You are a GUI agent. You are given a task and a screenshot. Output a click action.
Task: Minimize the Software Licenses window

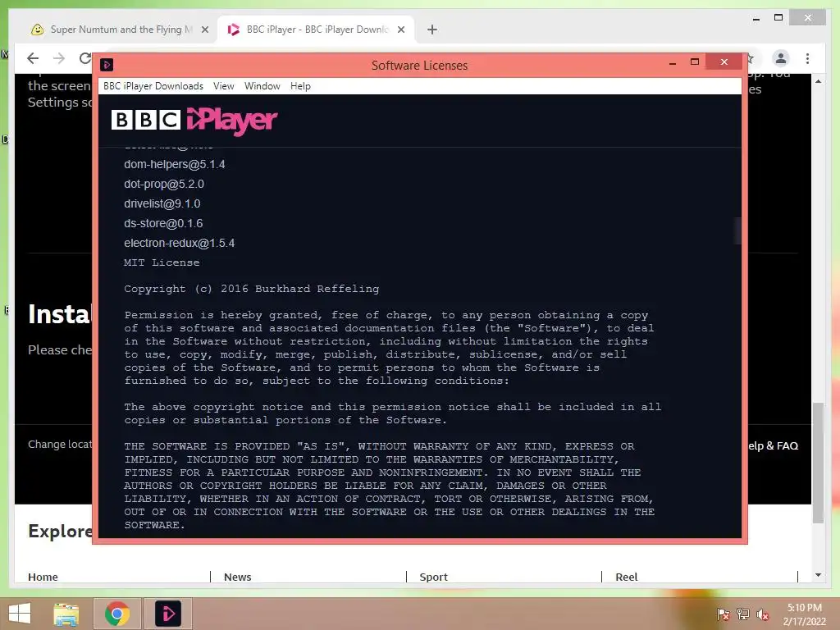(x=673, y=62)
